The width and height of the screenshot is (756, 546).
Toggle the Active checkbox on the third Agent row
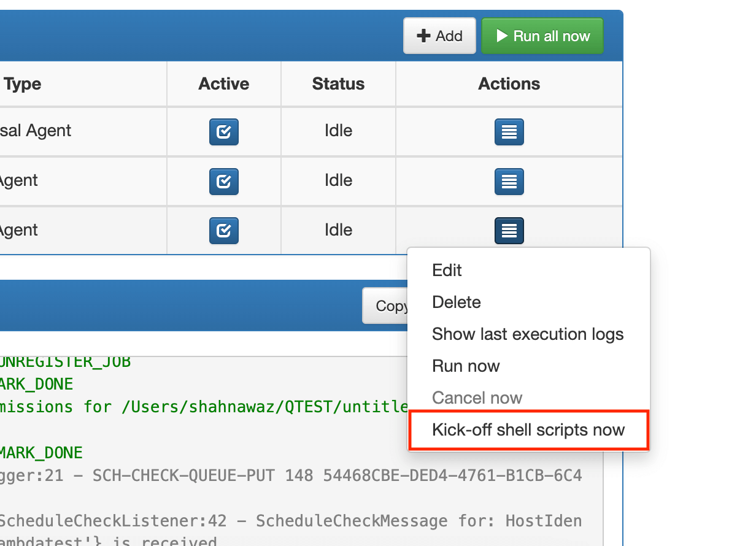click(x=223, y=230)
